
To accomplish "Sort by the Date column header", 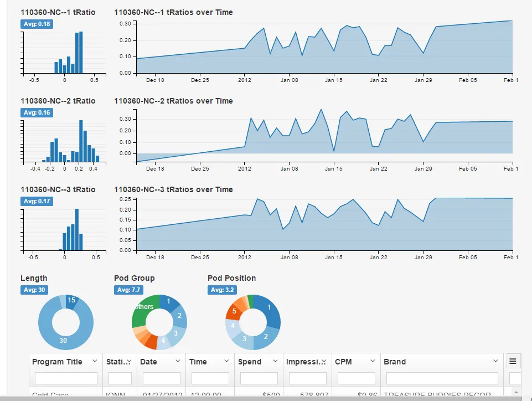I will 148,362.
